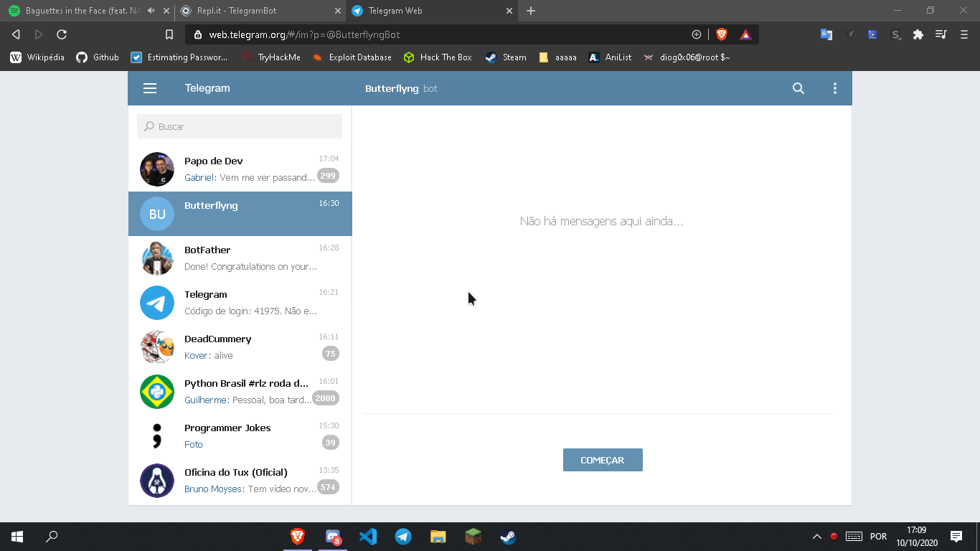Viewport: 980px width, 551px height.
Task: Search messages with the magnifier icon
Action: point(798,88)
